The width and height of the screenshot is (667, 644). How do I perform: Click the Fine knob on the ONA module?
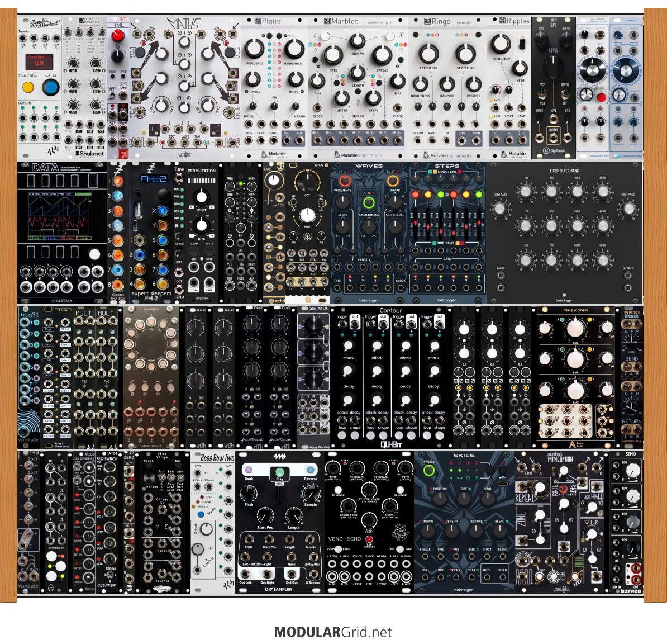tap(307, 216)
